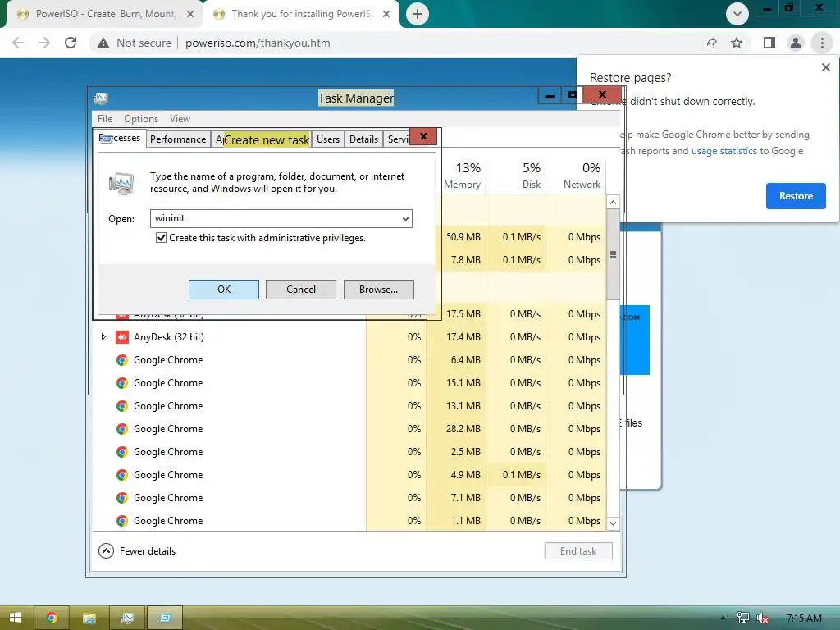Click the process list scrollbar thumb
The width and height of the screenshot is (840, 630).
coord(613,254)
